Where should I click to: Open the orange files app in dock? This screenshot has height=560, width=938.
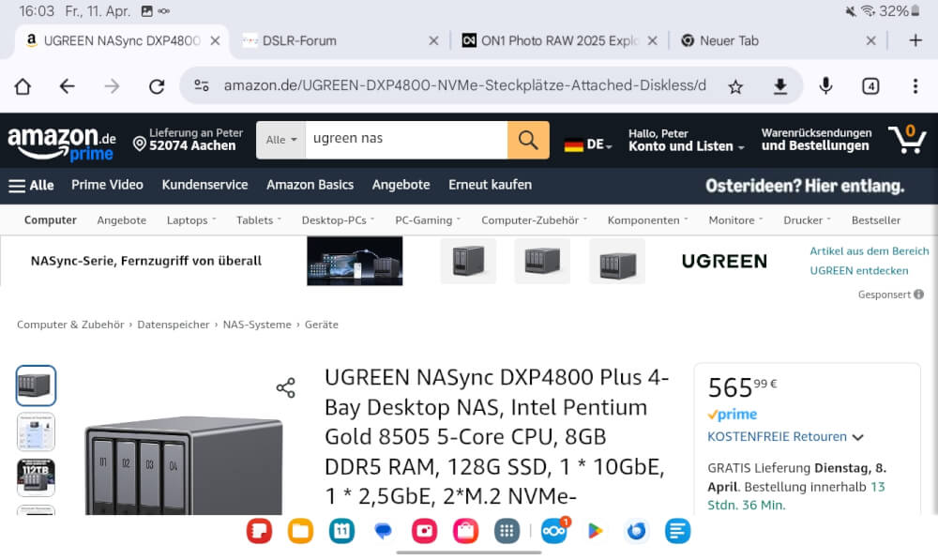tap(300, 531)
